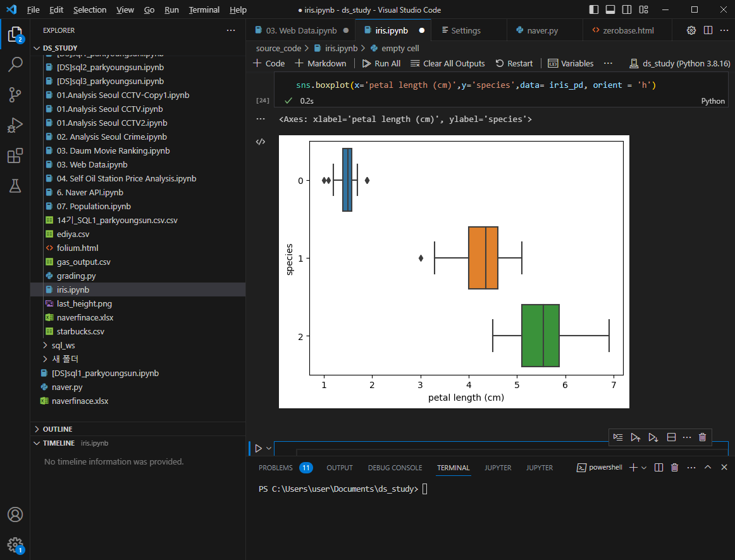
Task: Open the File menu
Action: click(x=34, y=10)
